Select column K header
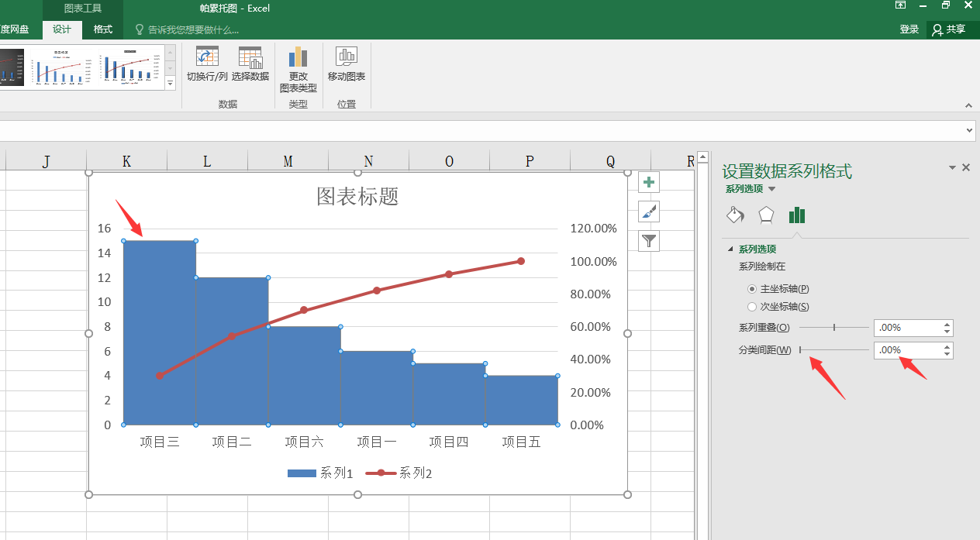The image size is (980, 540). [x=126, y=160]
